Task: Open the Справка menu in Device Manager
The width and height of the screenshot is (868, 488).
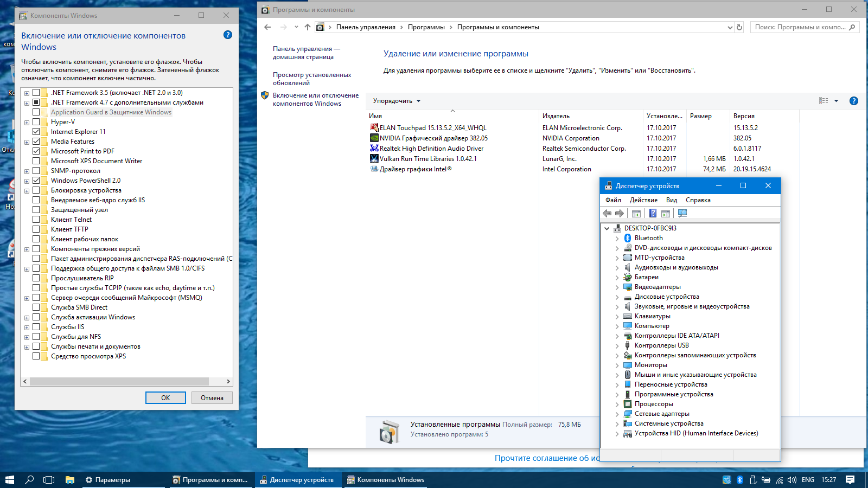Action: 698,200
